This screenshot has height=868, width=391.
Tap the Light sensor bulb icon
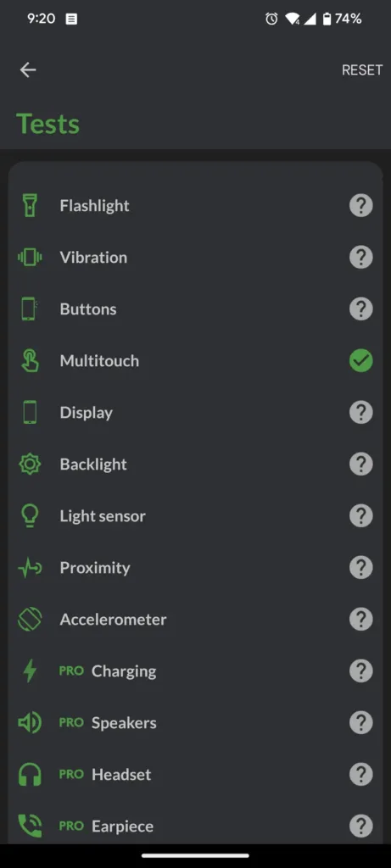point(30,516)
